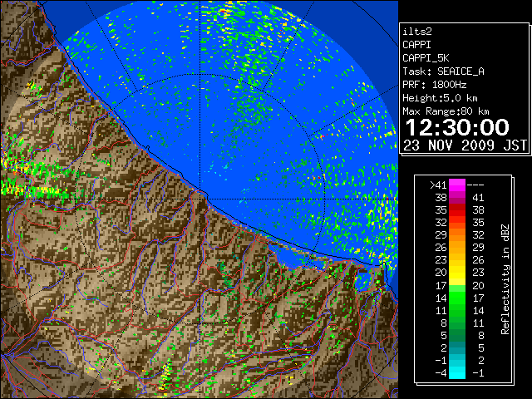532x399 pixels.
Task: Pick the orange 29–32 dBZ legend swatch
Action: click(x=457, y=235)
